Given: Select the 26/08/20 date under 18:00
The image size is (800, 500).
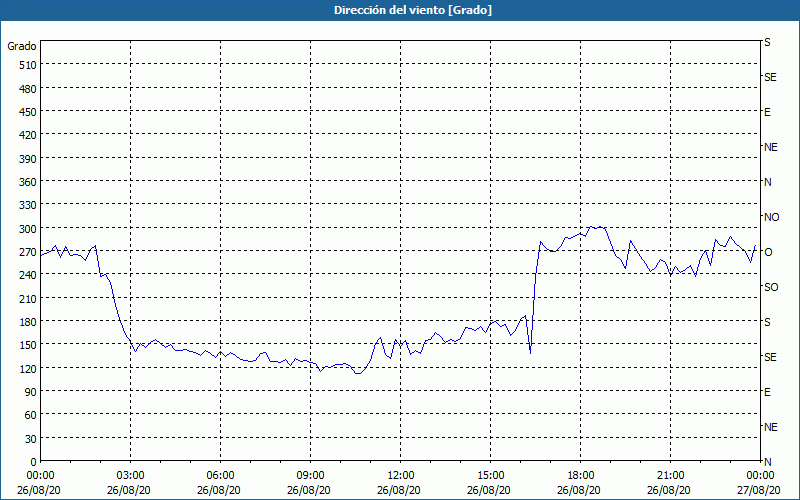Looking at the screenshot, I should tap(579, 491).
